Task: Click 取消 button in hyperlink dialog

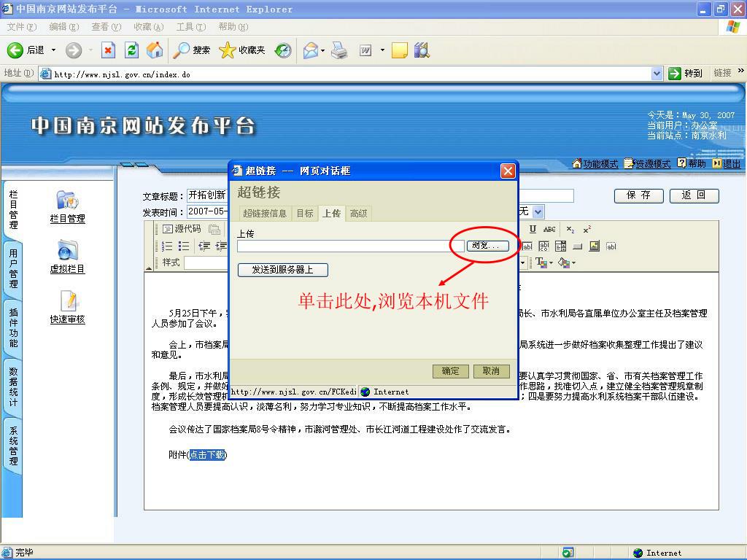Action: [x=491, y=371]
